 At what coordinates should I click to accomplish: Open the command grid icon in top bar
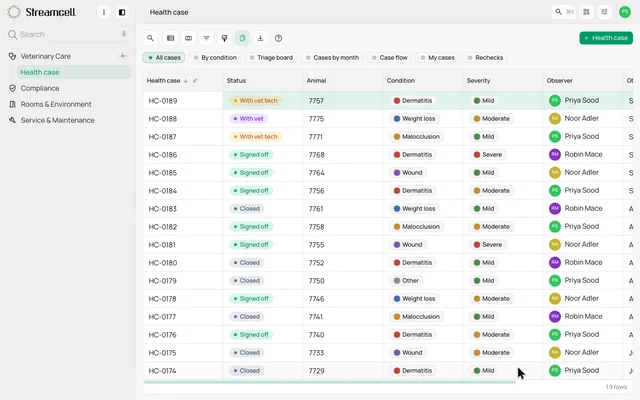[x=587, y=12]
